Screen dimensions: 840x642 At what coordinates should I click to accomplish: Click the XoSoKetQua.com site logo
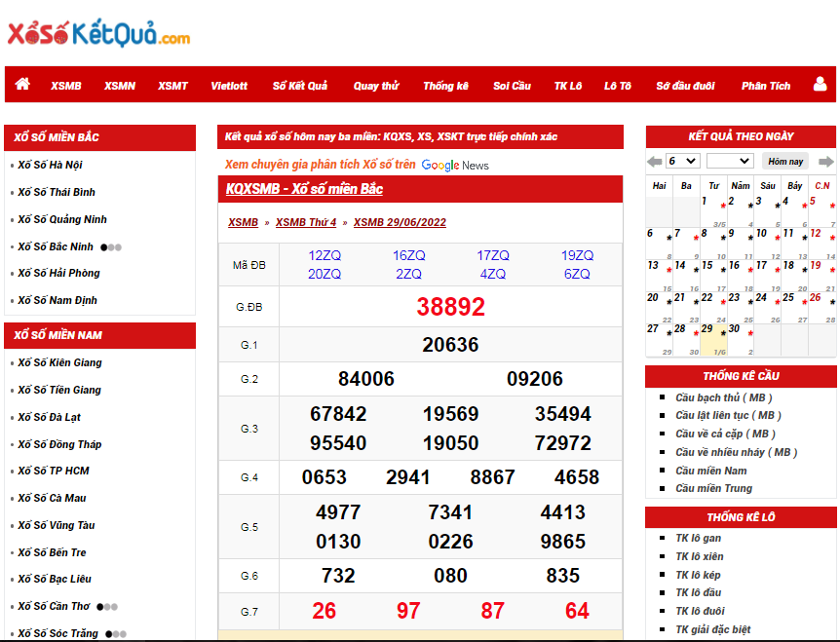[x=97, y=33]
